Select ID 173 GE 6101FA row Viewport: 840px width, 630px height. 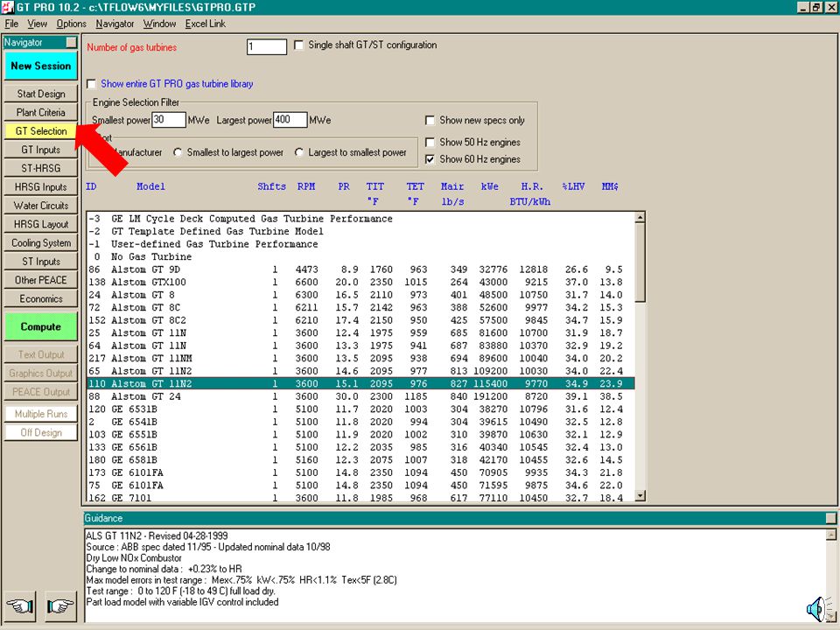(360, 473)
